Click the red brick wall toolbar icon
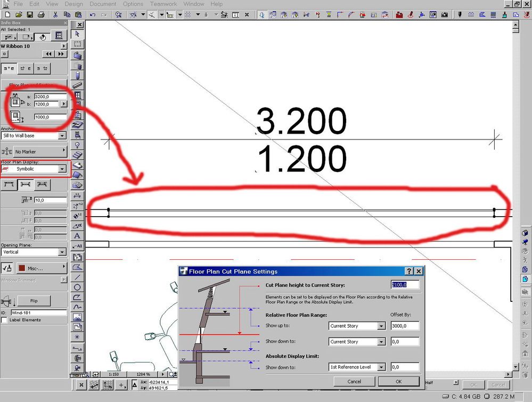This screenshot has height=402, width=532. pos(399,14)
